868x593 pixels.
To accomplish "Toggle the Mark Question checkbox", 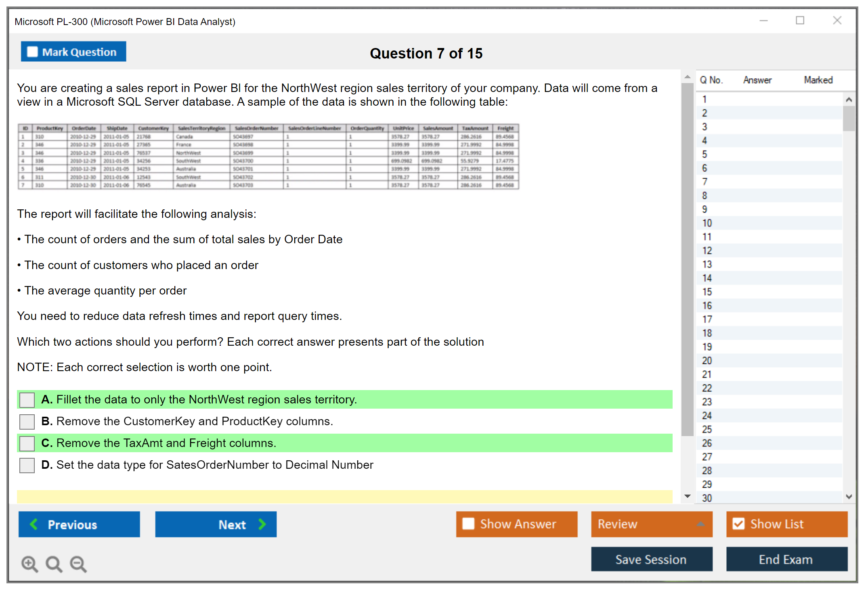I will (32, 52).
